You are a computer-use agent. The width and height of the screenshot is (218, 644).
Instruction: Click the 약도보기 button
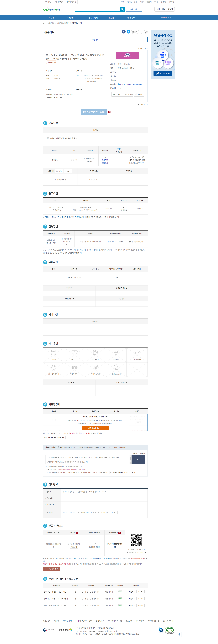pos(74,547)
